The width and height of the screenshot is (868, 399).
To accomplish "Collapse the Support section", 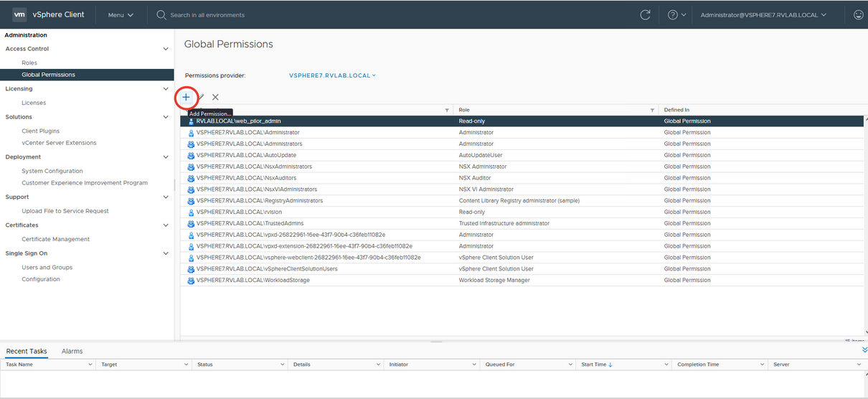I will pyautogui.click(x=166, y=197).
